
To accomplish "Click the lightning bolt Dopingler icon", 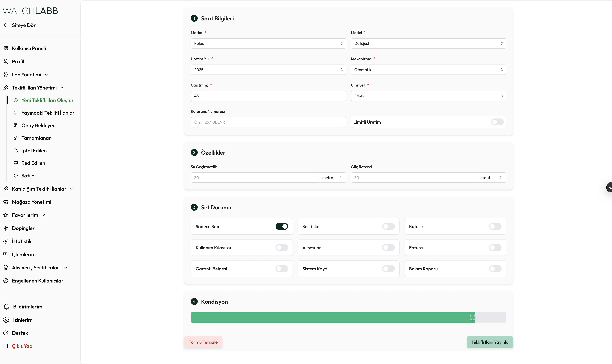I will click(6, 228).
